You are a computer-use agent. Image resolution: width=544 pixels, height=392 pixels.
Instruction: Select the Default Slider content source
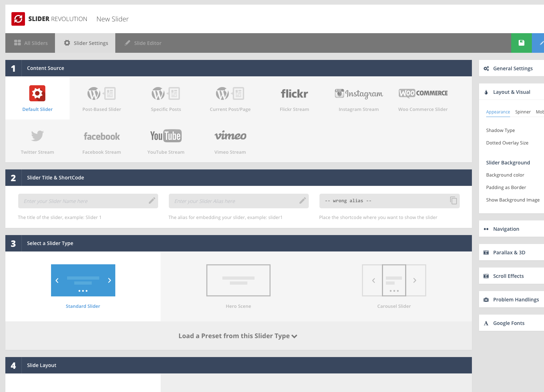coord(37,98)
